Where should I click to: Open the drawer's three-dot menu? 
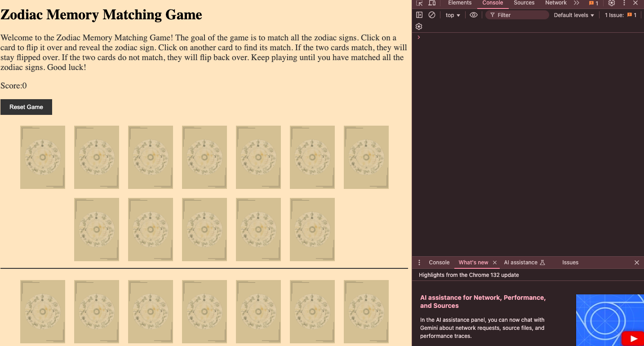click(x=419, y=263)
